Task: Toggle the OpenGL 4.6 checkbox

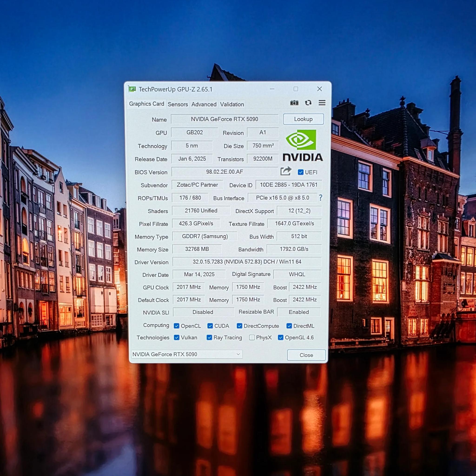Action: click(x=280, y=337)
